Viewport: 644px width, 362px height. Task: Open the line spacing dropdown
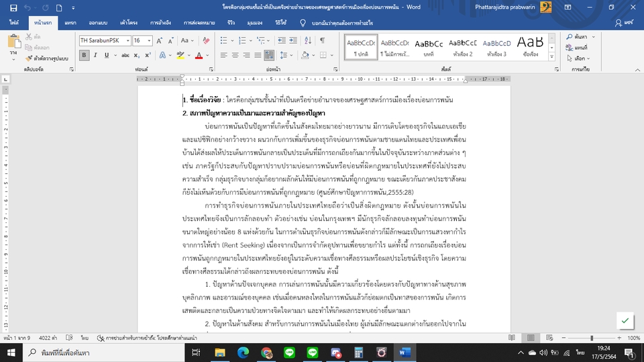(286, 55)
